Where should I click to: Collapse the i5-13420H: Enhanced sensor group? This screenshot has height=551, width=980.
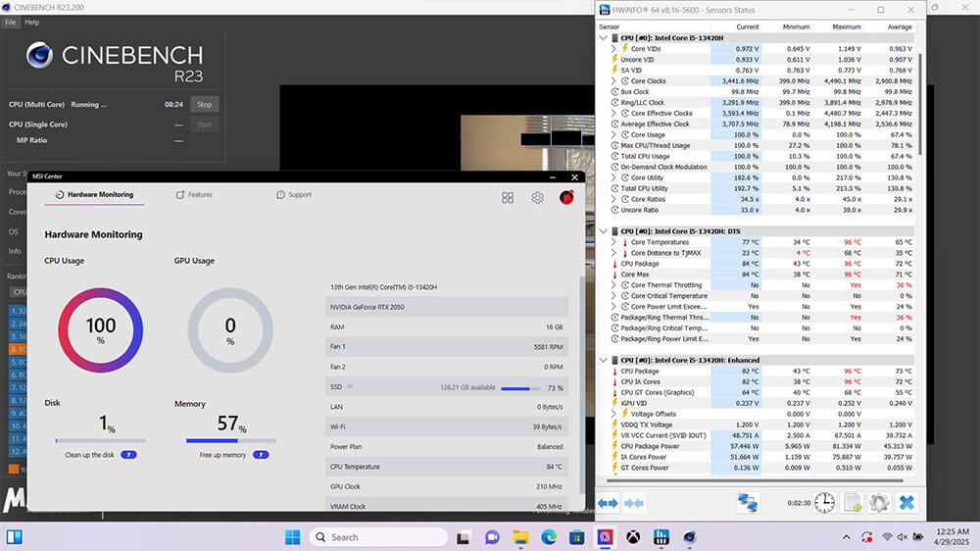(603, 360)
